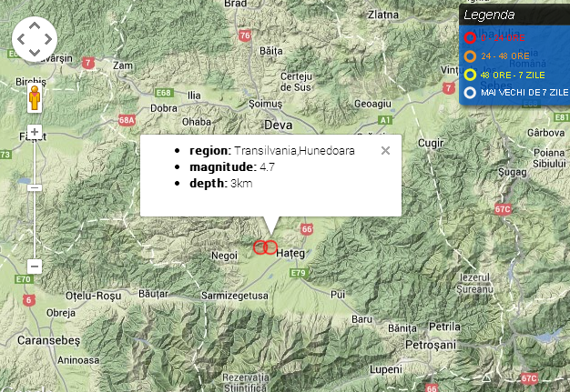
Task: Click the magnitude 4.7 value
Action: 267,167
